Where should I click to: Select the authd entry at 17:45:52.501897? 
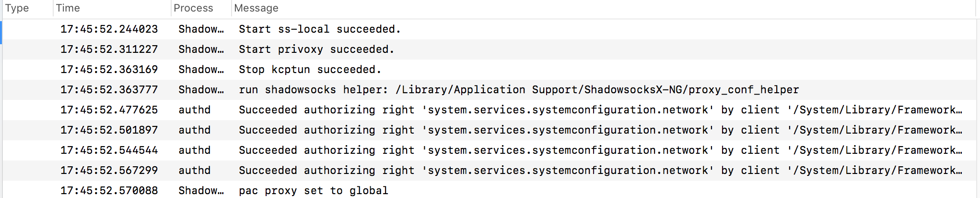click(490, 130)
